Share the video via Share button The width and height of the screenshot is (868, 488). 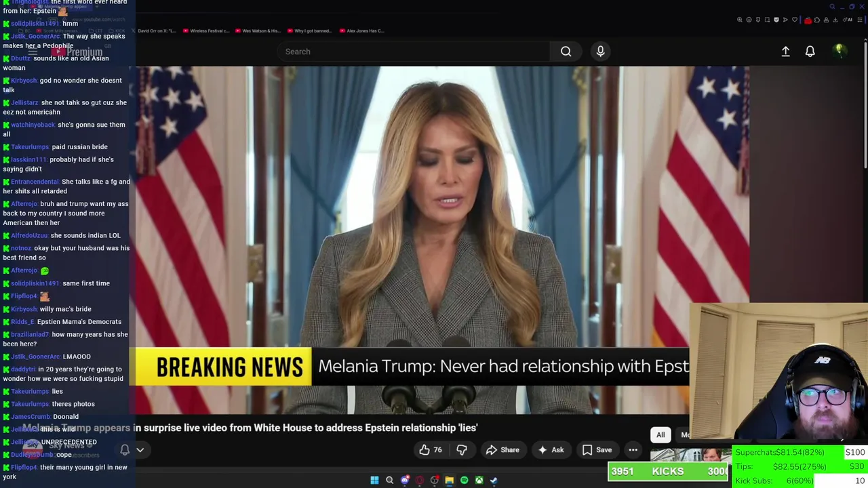click(x=502, y=450)
